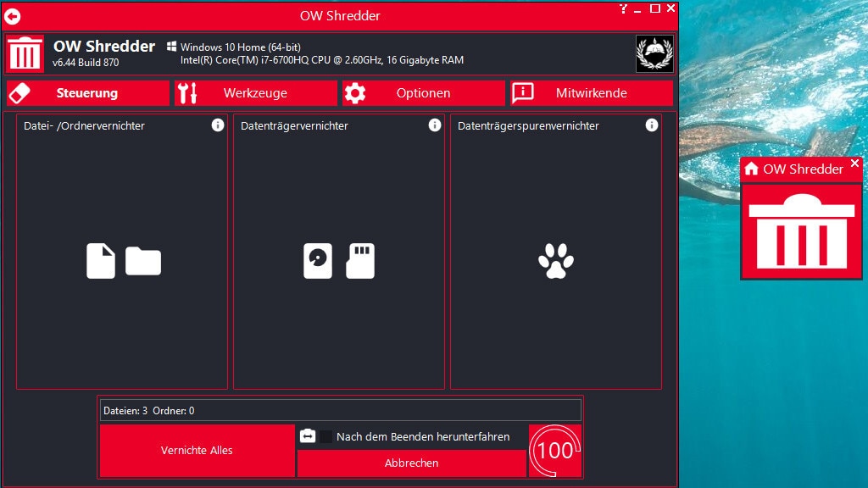868x488 pixels.
Task: Click the large shredder icon on desktop widget
Action: point(801,230)
